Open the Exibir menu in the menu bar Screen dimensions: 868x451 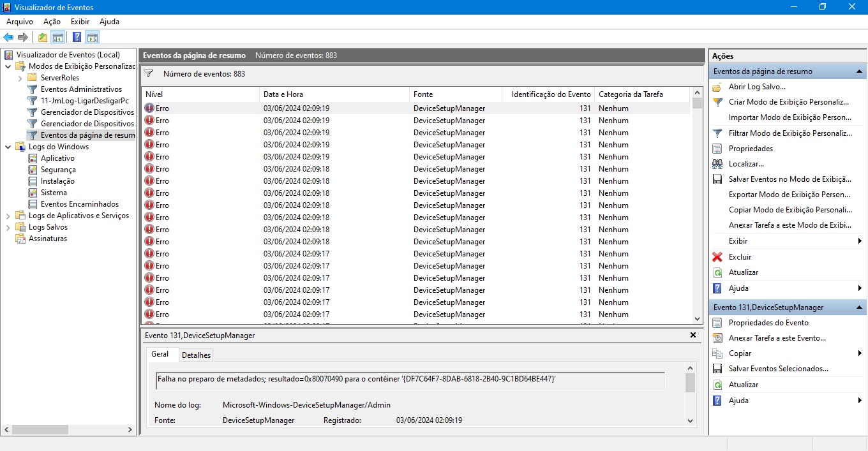click(x=80, y=22)
